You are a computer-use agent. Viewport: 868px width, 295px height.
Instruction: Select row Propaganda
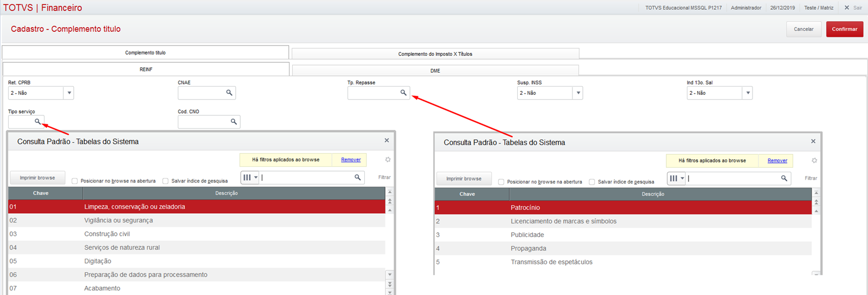click(623, 248)
